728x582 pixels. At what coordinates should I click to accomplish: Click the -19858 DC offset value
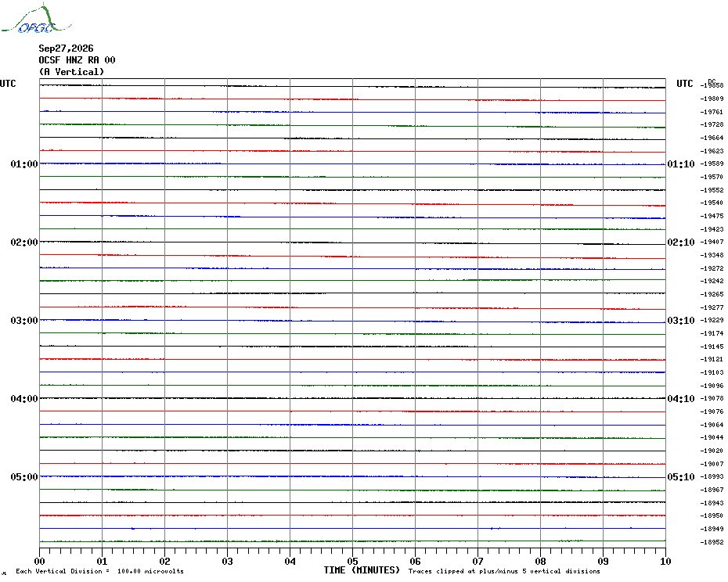pyautogui.click(x=712, y=85)
